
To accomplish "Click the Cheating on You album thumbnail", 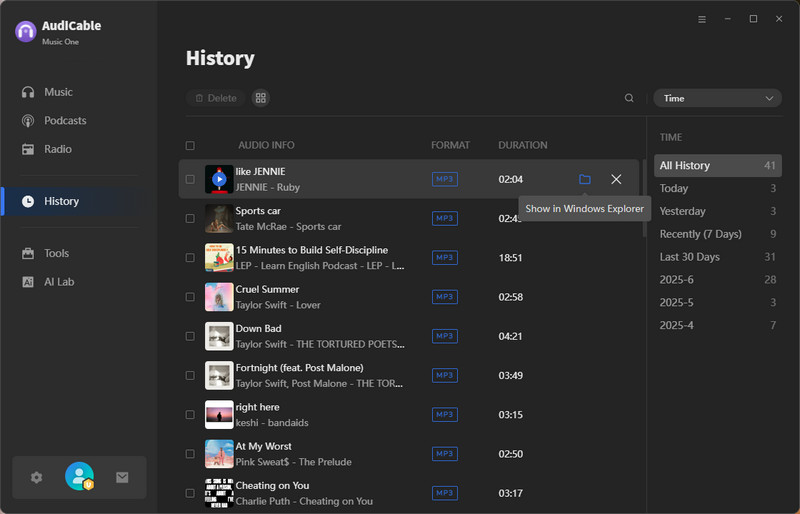I will coord(219,493).
